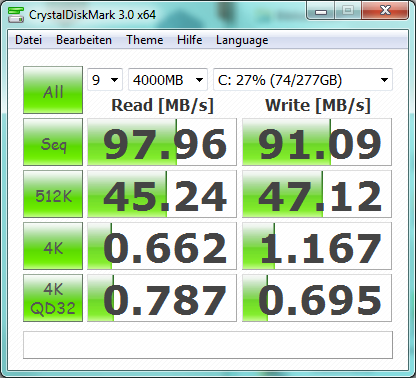This screenshot has height=378, width=417.
Task: Select the 4K QD32 write result 0.695
Action: (317, 298)
